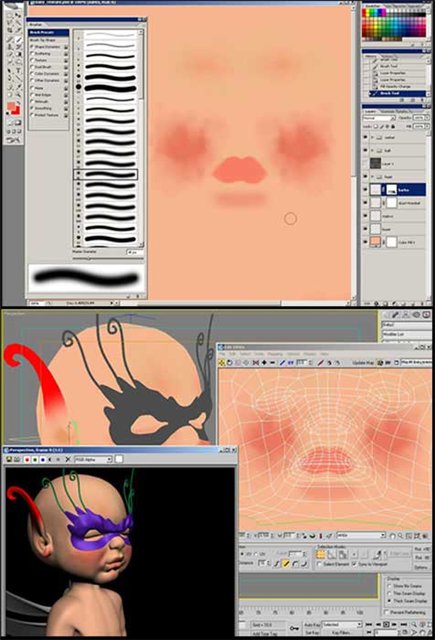Click the Options button in UVW panel
Viewport: 435px width, 640px height.
pos(421,567)
